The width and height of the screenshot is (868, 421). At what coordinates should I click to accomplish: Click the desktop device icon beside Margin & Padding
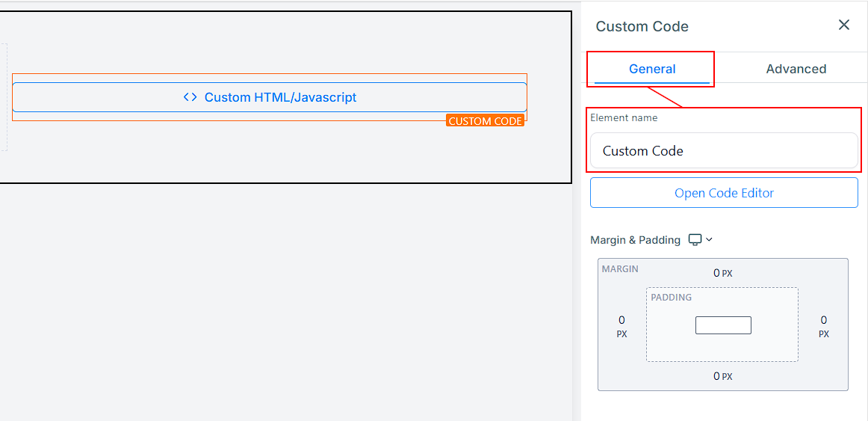click(695, 240)
